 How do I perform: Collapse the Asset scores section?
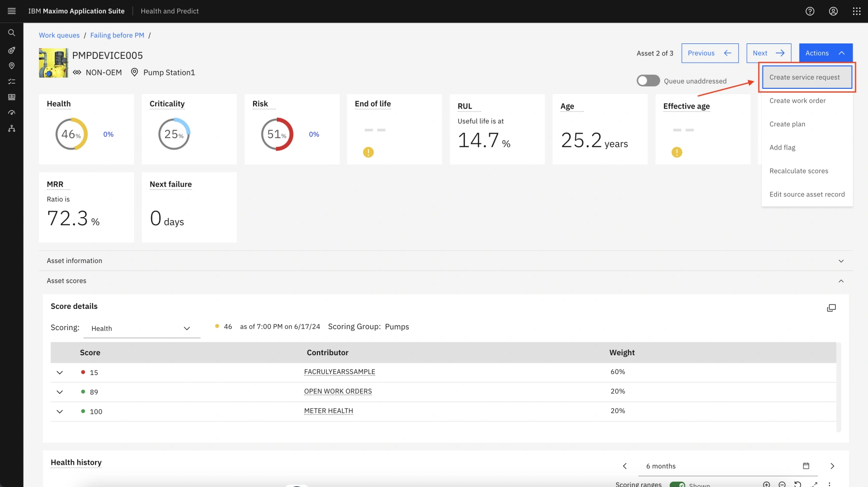(x=446, y=281)
